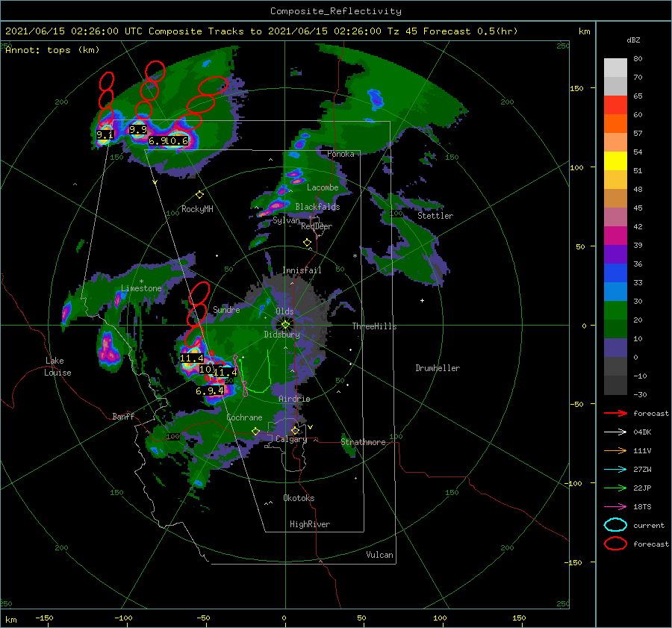Click the 'Annot: tops (km)' annotation text
672x628 pixels.
coord(52,50)
